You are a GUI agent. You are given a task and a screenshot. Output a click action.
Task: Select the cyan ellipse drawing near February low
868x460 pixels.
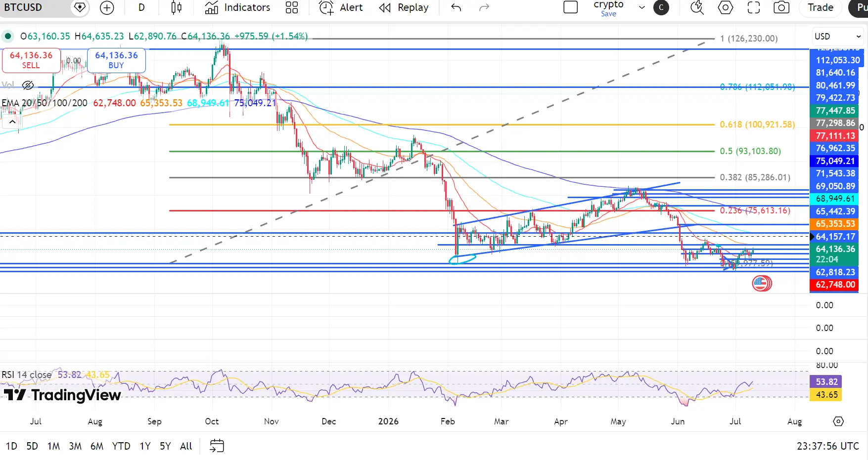point(462,258)
